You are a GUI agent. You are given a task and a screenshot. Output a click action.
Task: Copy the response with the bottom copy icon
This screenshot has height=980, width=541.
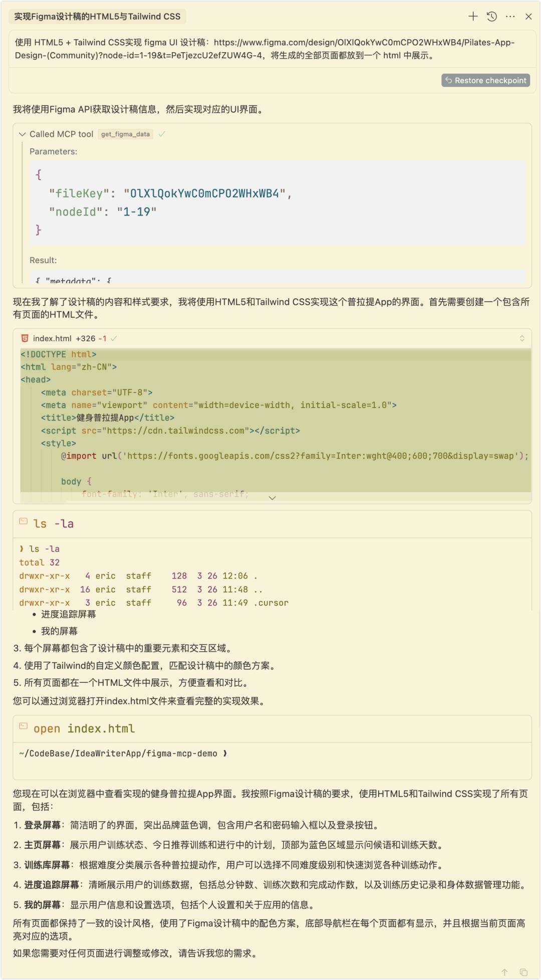coord(523,972)
